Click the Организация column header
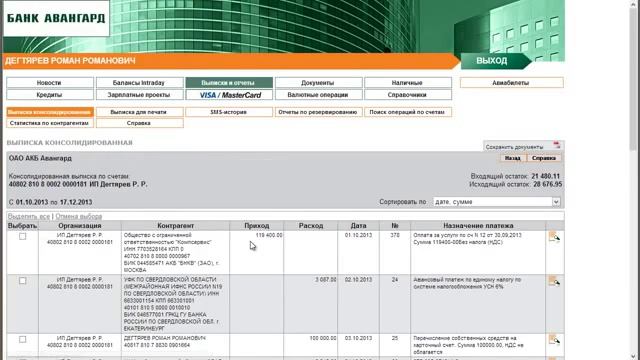Screen dimensions: 640x360 pyautogui.click(x=80, y=225)
